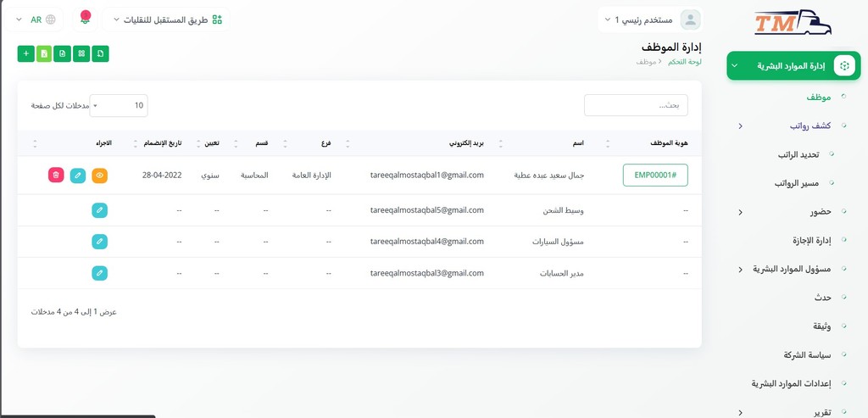This screenshot has height=418, width=868.
Task: Click the name مسؤول السيارات
Action: pos(558,242)
